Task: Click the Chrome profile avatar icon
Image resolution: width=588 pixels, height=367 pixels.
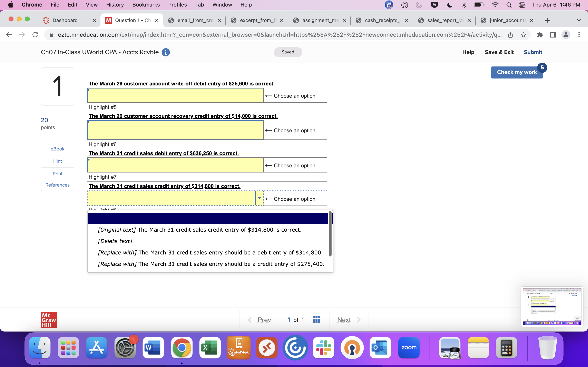Action: pyautogui.click(x=566, y=35)
